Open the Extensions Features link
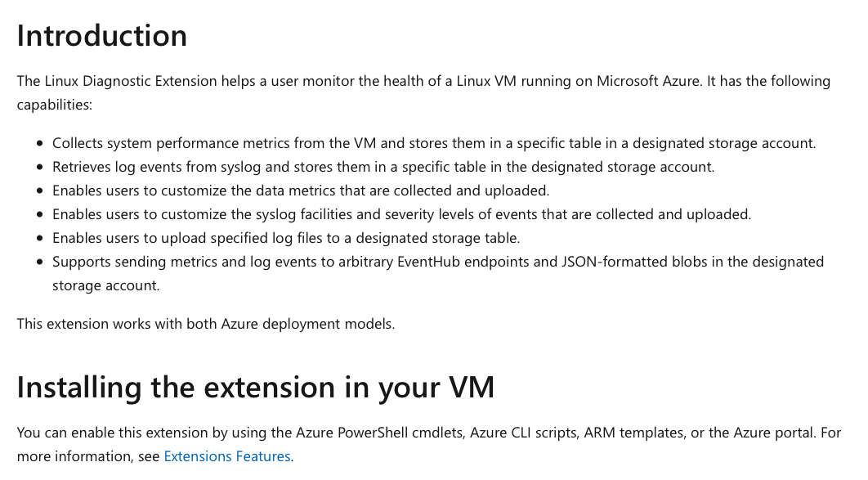The image size is (868, 480). [226, 456]
